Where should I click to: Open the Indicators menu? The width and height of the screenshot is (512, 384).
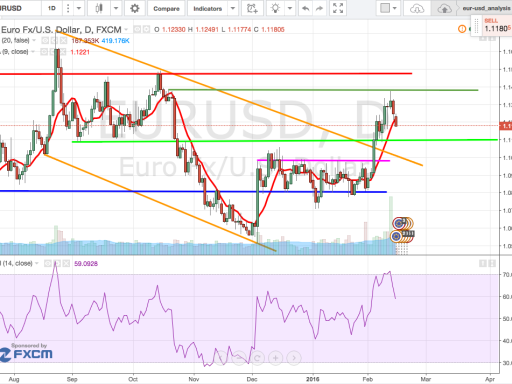[x=208, y=9]
